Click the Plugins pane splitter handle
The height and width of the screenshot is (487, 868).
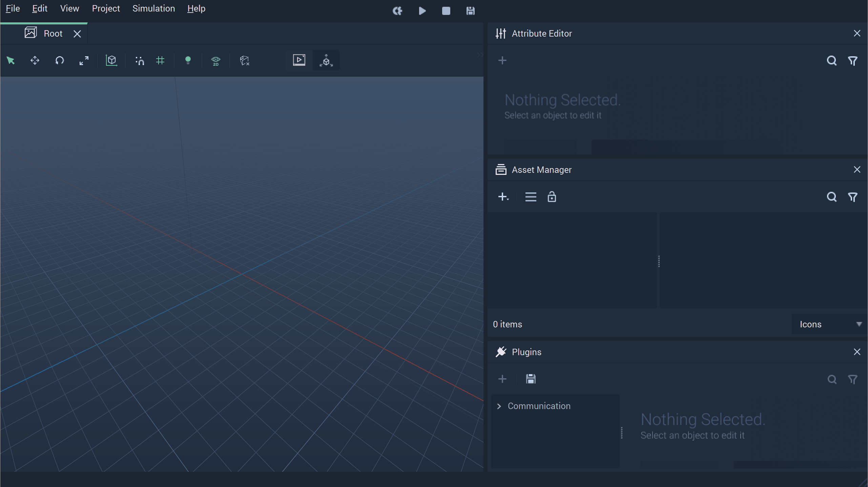[x=621, y=433]
